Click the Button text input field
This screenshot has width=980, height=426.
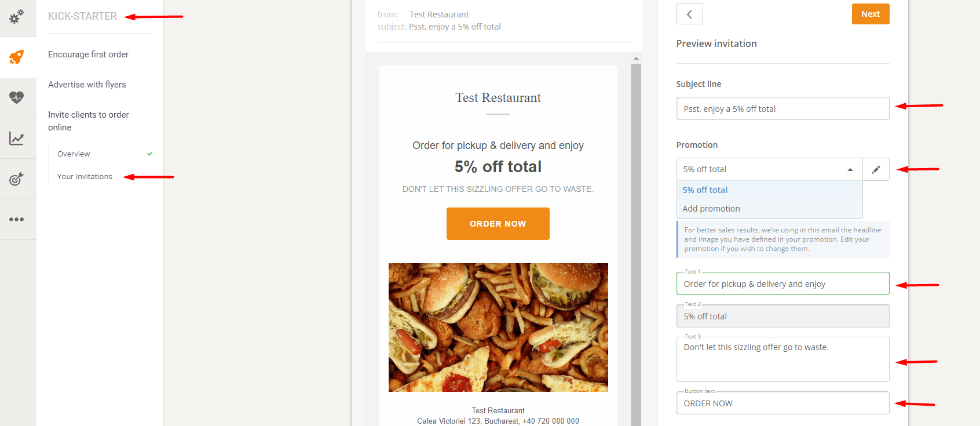coord(782,403)
